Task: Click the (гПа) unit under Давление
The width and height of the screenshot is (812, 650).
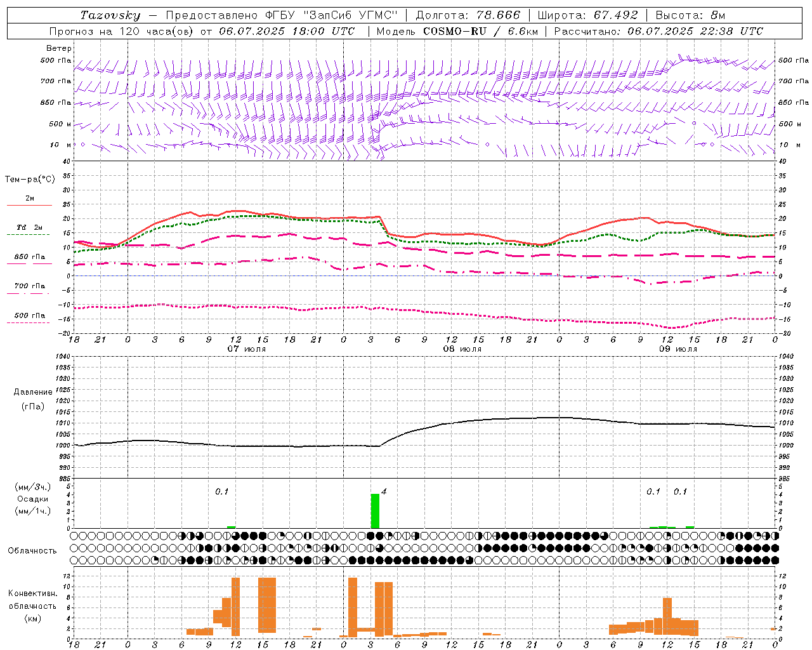Action: [x=33, y=406]
